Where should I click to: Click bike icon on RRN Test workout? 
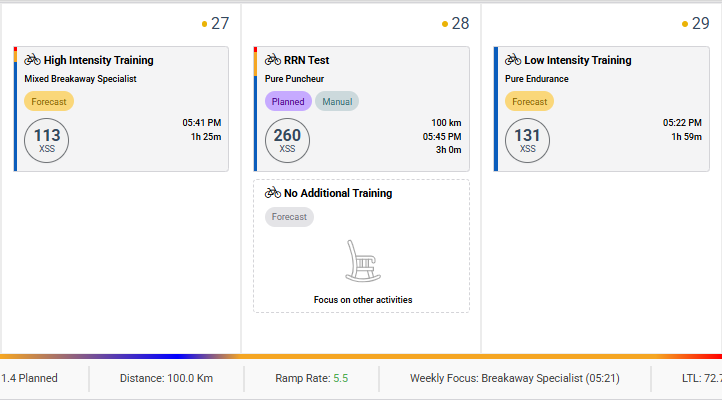tap(272, 60)
